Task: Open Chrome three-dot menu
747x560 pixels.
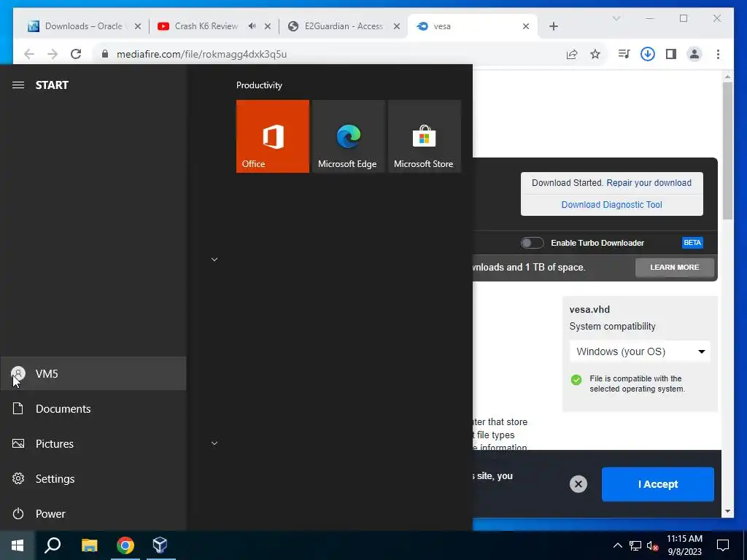Action: click(x=718, y=54)
